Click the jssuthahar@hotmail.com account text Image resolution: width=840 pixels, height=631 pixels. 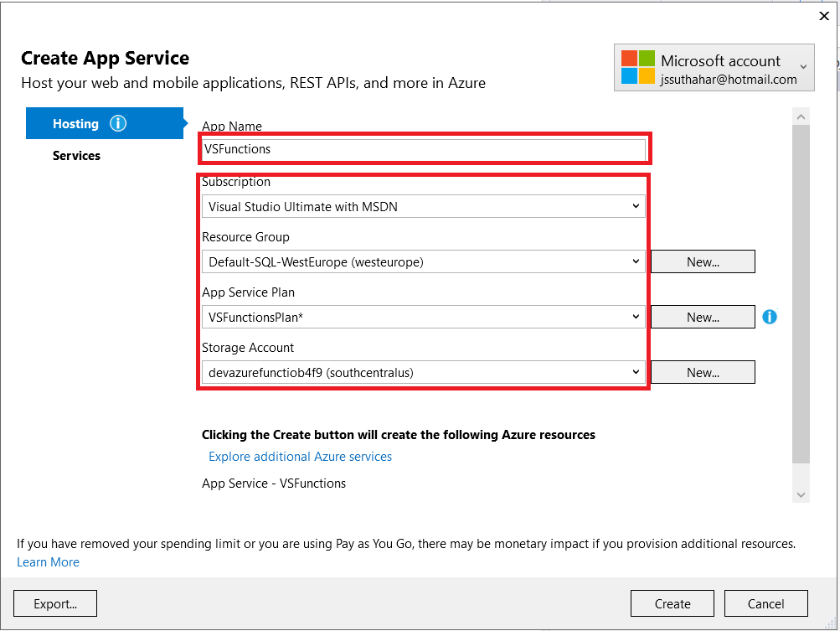point(729,80)
